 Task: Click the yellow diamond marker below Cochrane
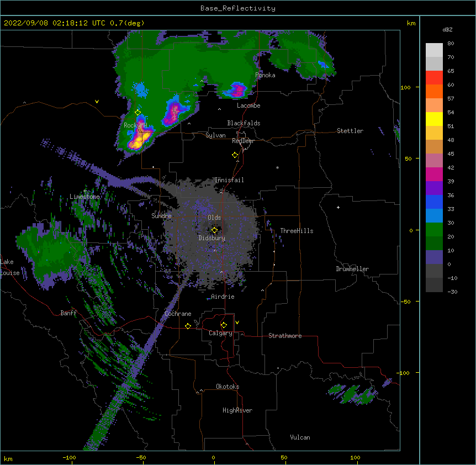click(188, 326)
